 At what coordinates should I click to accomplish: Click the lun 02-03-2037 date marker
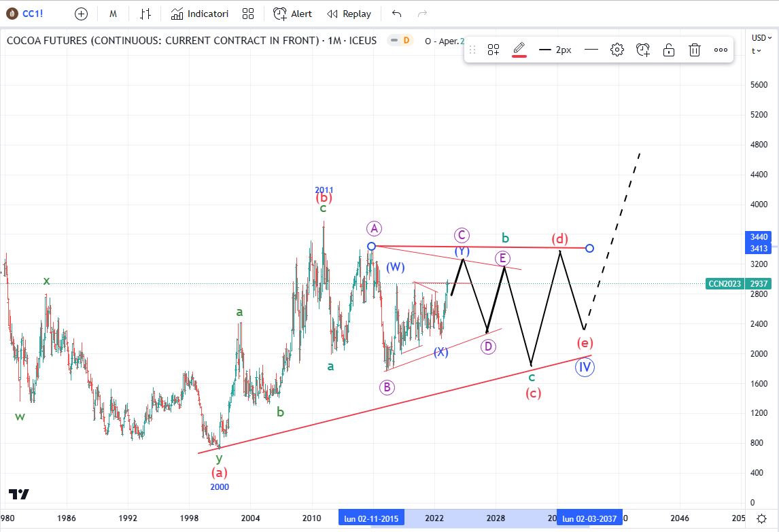(589, 518)
